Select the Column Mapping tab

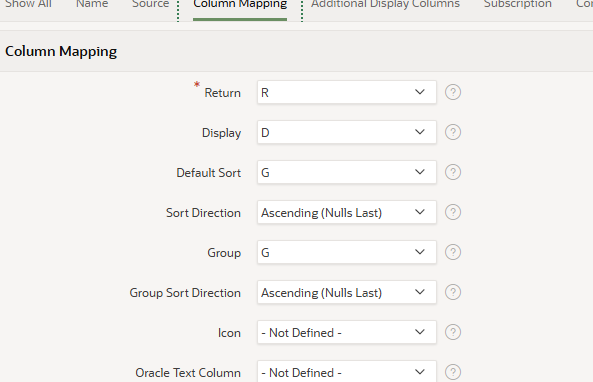(x=240, y=5)
